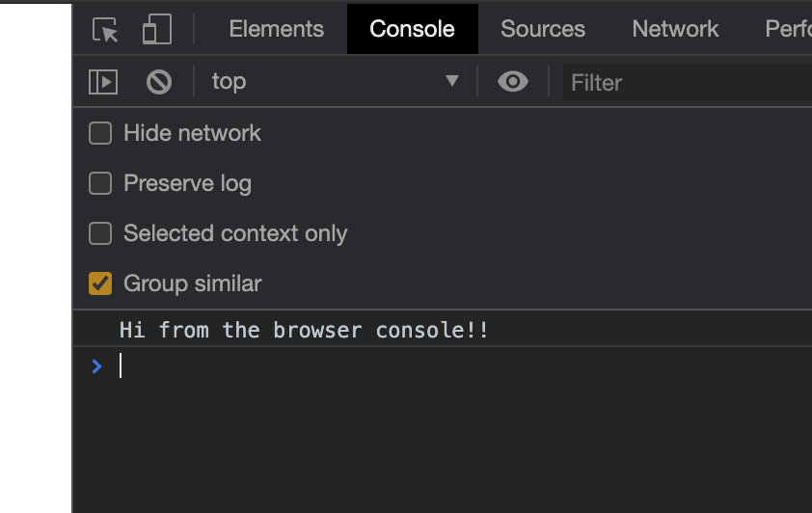Open the partially visible Performance tab
The image size is (812, 513).
[788, 29]
